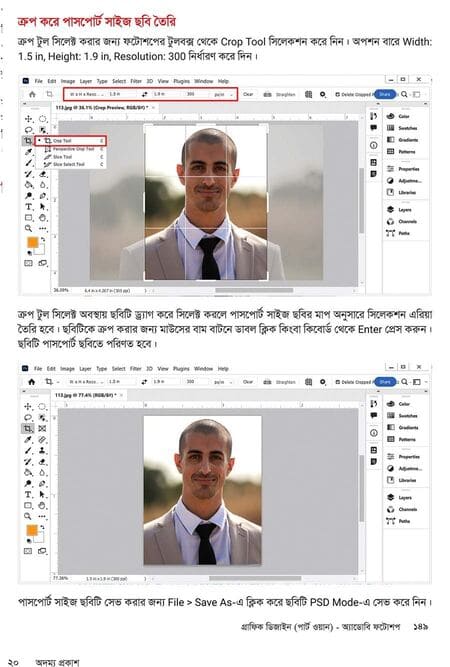Click white background color swatch in lower window
Viewport: 450px width, 667px height.
click(40, 537)
